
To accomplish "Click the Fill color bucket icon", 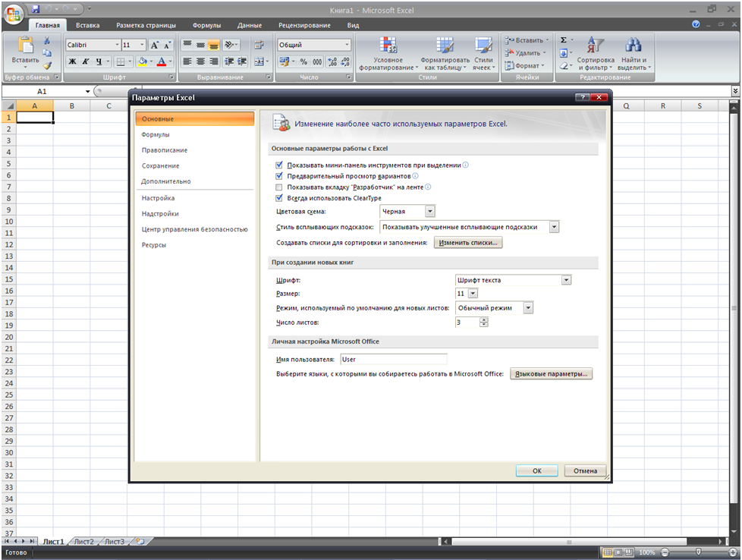I will [142, 61].
